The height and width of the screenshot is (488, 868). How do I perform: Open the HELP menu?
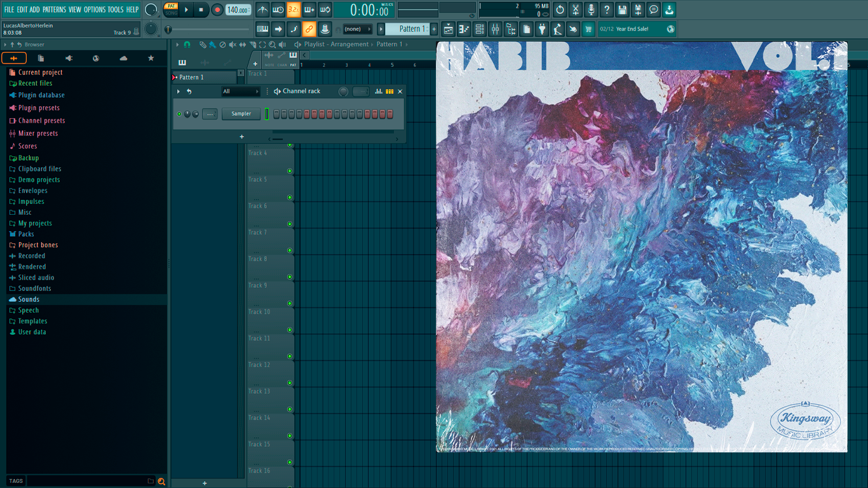coord(132,10)
